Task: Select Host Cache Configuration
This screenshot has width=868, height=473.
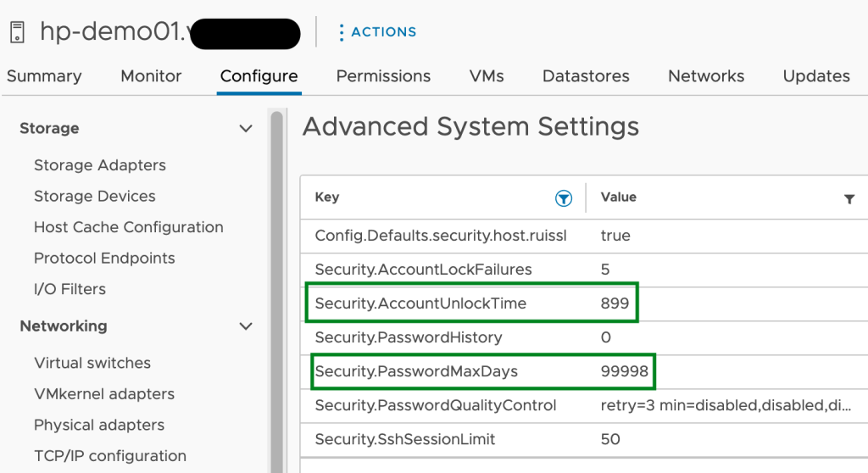Action: coord(129,227)
